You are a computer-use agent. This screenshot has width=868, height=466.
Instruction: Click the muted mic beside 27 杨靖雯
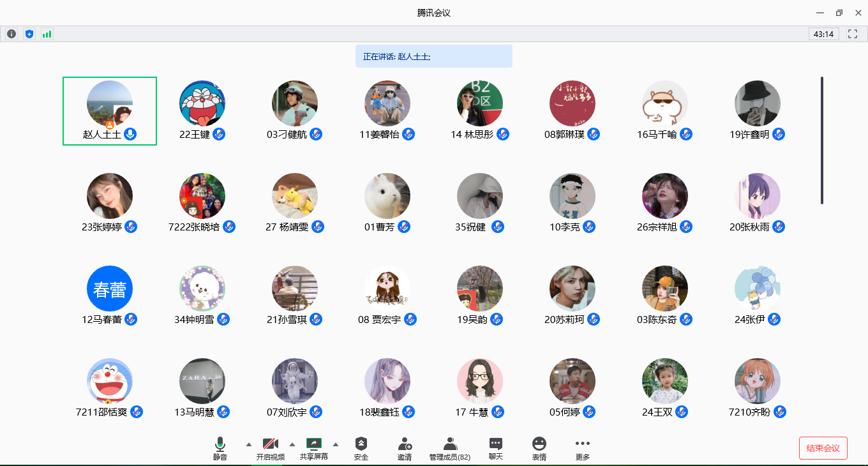[x=318, y=227]
